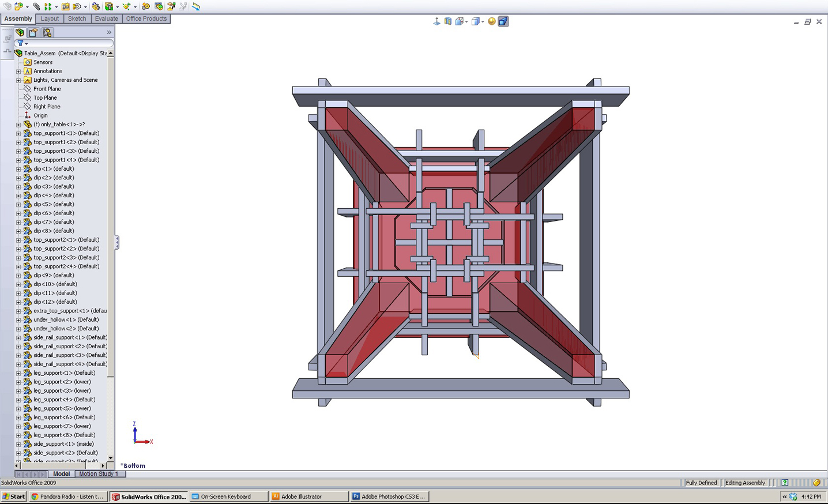This screenshot has width=828, height=504.
Task: Open the Reference Geometry dropdown arrow
Action: coord(135,7)
